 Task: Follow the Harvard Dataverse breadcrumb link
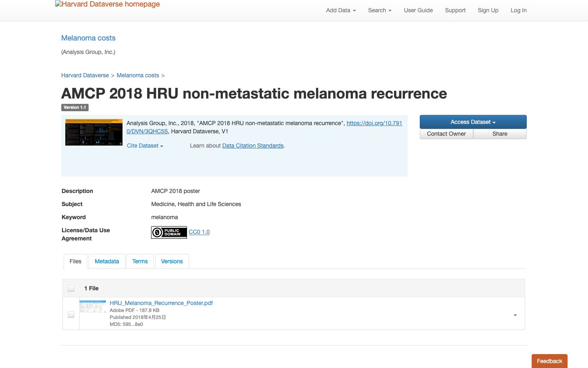[85, 75]
